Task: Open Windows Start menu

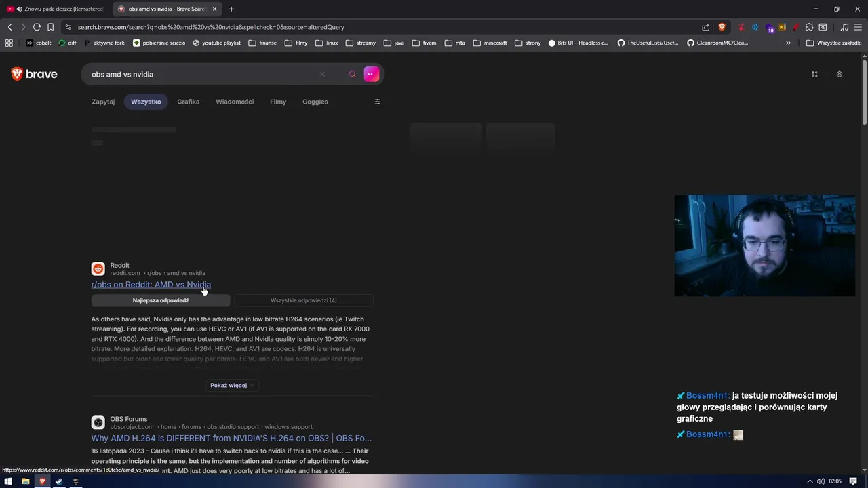Action: tap(9, 481)
